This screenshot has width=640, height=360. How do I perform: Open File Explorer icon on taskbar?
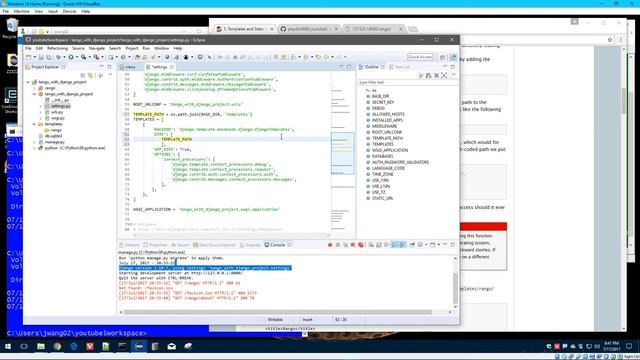tap(41, 346)
